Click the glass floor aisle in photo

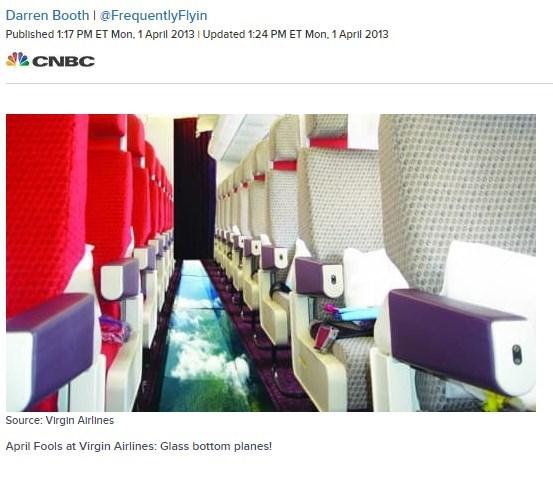click(203, 339)
